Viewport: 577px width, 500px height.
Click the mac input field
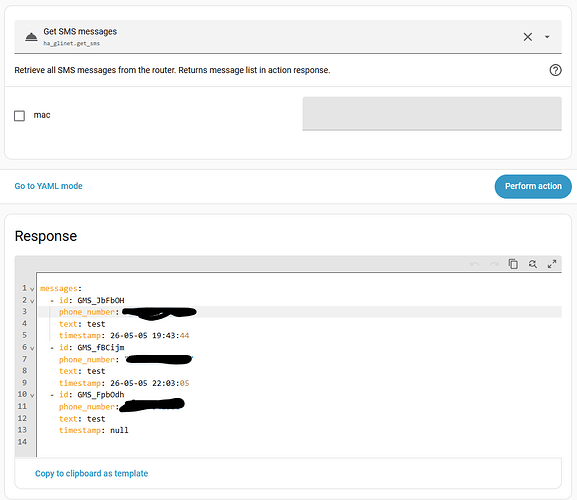(x=432, y=114)
